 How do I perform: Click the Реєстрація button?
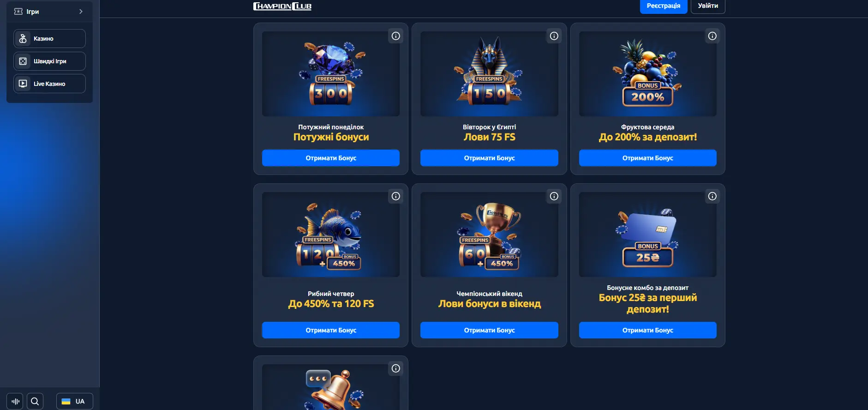click(x=664, y=6)
